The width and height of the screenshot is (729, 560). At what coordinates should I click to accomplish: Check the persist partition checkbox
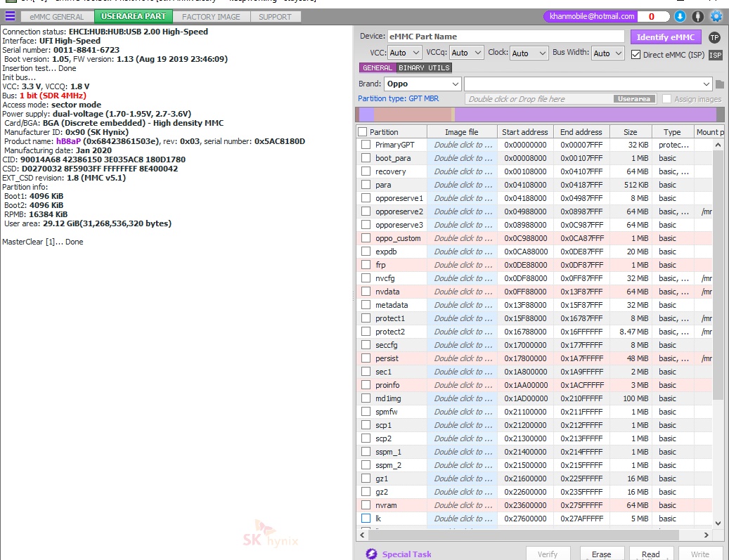(x=366, y=358)
